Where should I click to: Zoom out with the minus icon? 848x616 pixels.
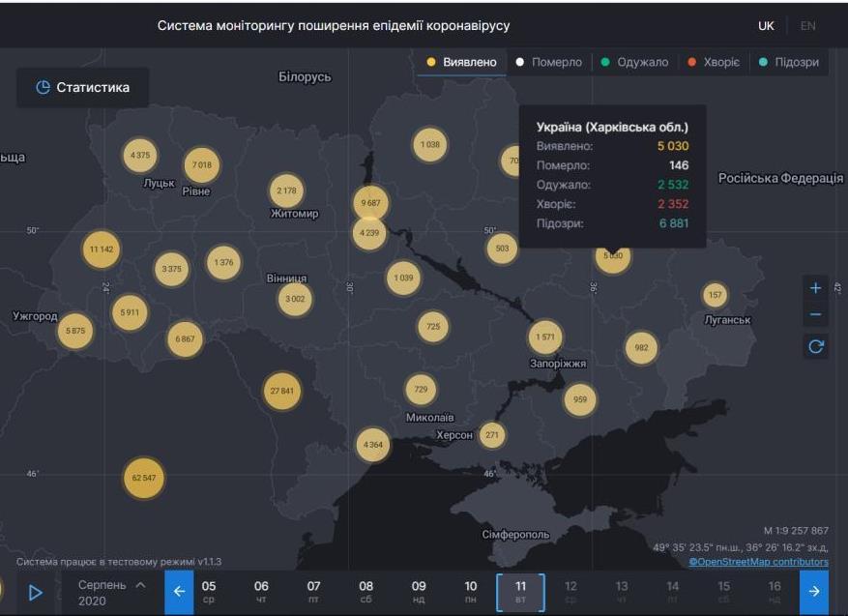815,315
